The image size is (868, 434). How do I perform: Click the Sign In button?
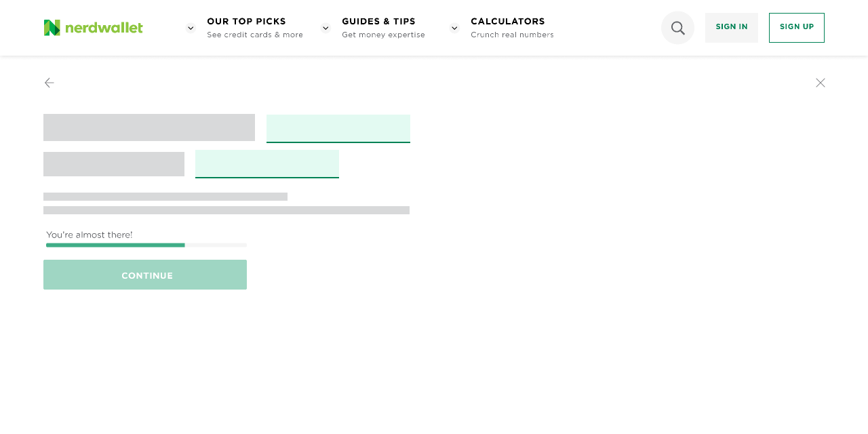pos(732,28)
